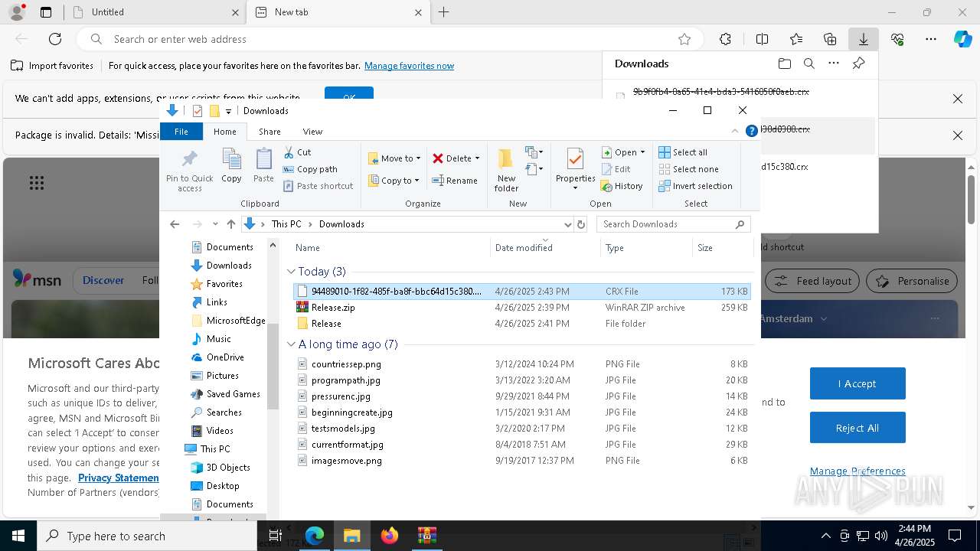
Task: Select the Release folder row
Action: pyautogui.click(x=521, y=324)
